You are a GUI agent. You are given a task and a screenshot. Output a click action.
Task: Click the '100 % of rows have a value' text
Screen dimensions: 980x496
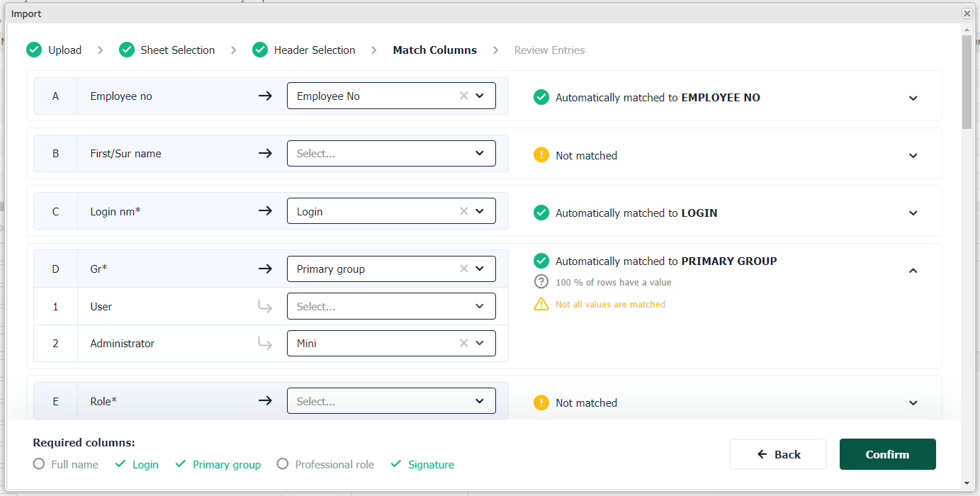(613, 282)
